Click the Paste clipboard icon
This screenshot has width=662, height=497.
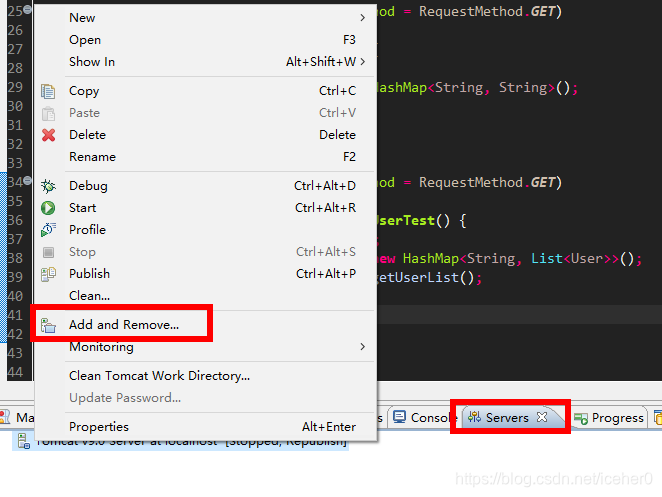point(48,113)
